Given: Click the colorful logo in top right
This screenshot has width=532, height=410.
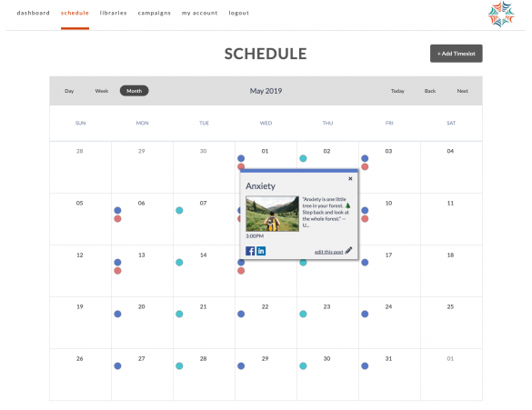Looking at the screenshot, I should coord(501,14).
